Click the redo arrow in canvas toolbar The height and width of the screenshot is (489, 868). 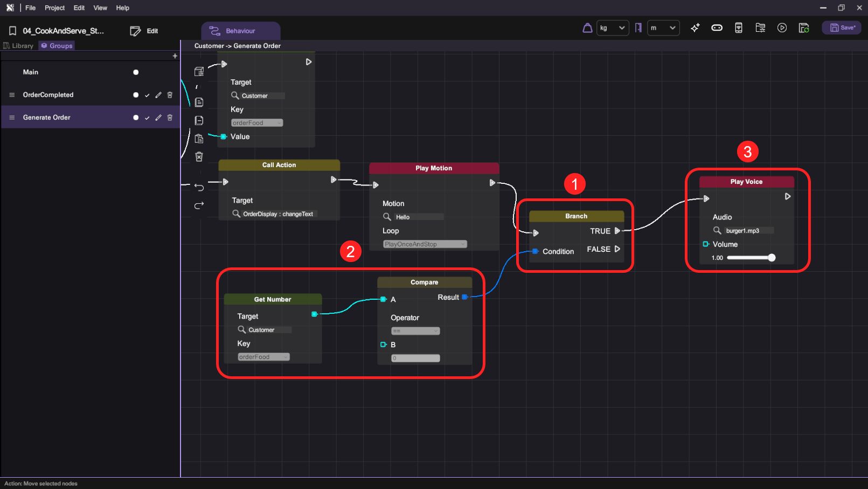(x=199, y=205)
